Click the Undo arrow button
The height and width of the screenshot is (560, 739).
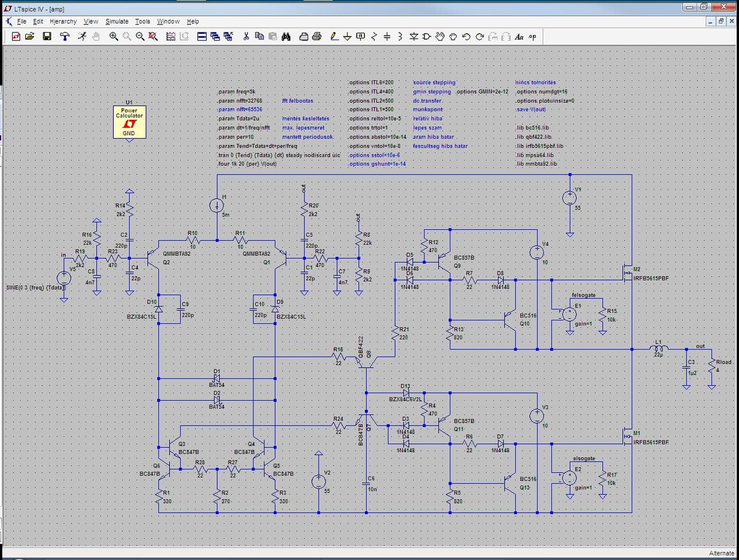(x=466, y=36)
